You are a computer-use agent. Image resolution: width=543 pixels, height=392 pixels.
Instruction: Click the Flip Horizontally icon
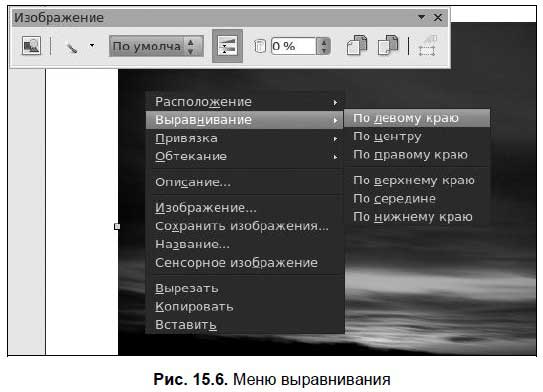357,45
